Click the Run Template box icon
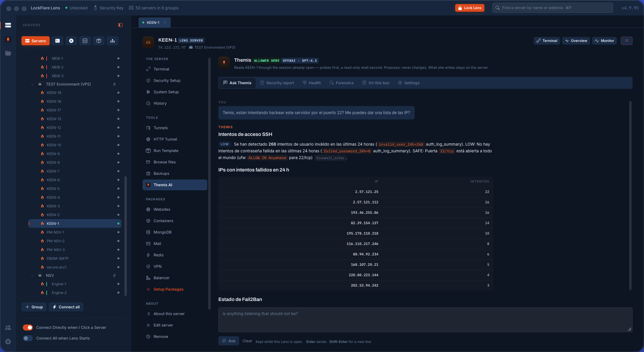The height and width of the screenshot is (352, 644). click(148, 151)
